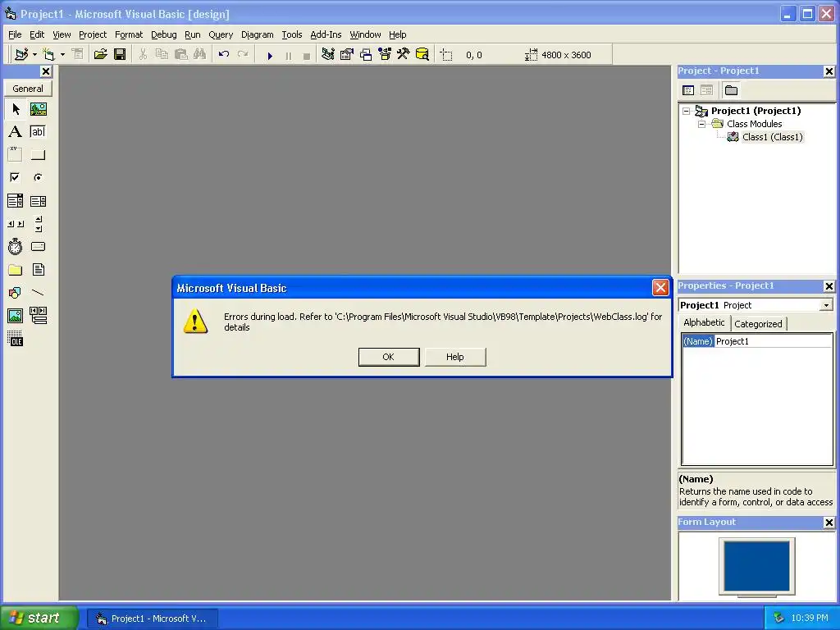
Task: Click View Code in Project panel
Action: [688, 90]
